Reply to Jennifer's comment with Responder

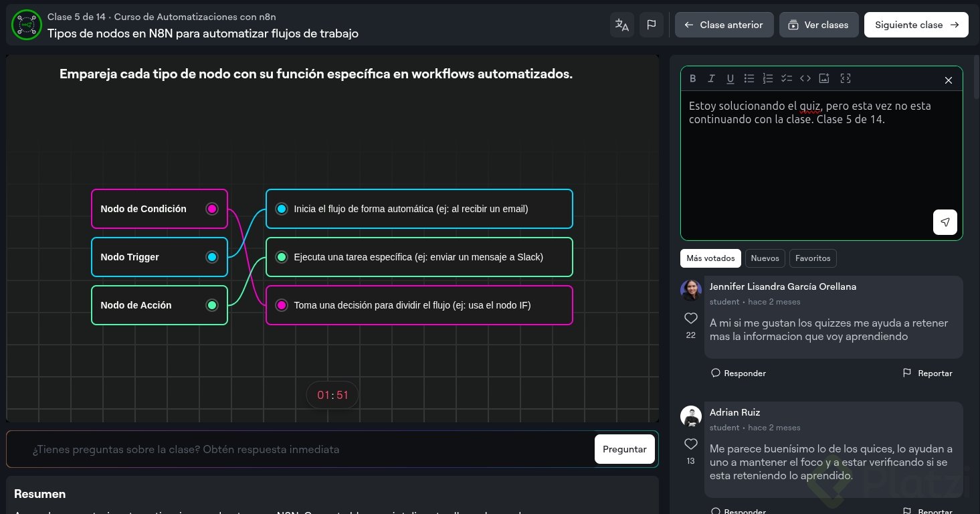[x=739, y=373]
